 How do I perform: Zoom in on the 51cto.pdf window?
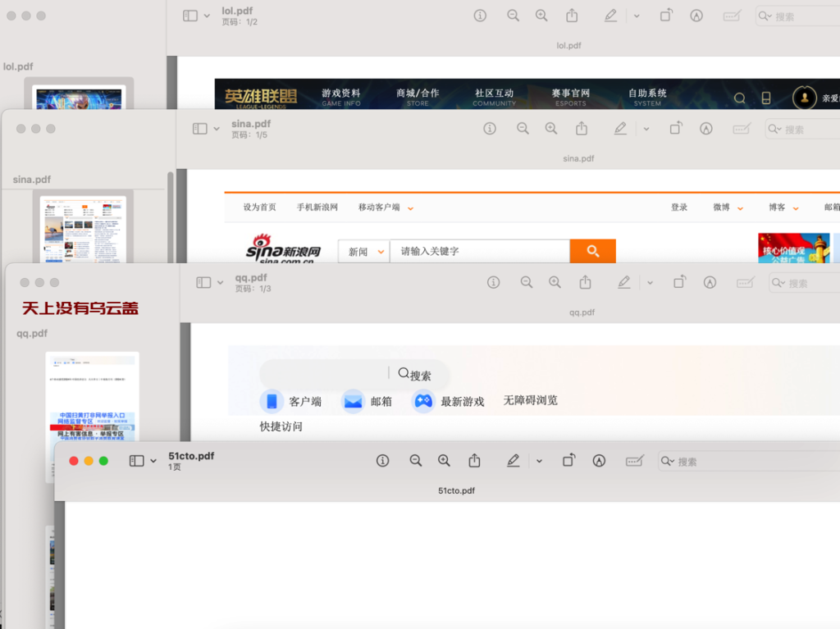pos(444,461)
